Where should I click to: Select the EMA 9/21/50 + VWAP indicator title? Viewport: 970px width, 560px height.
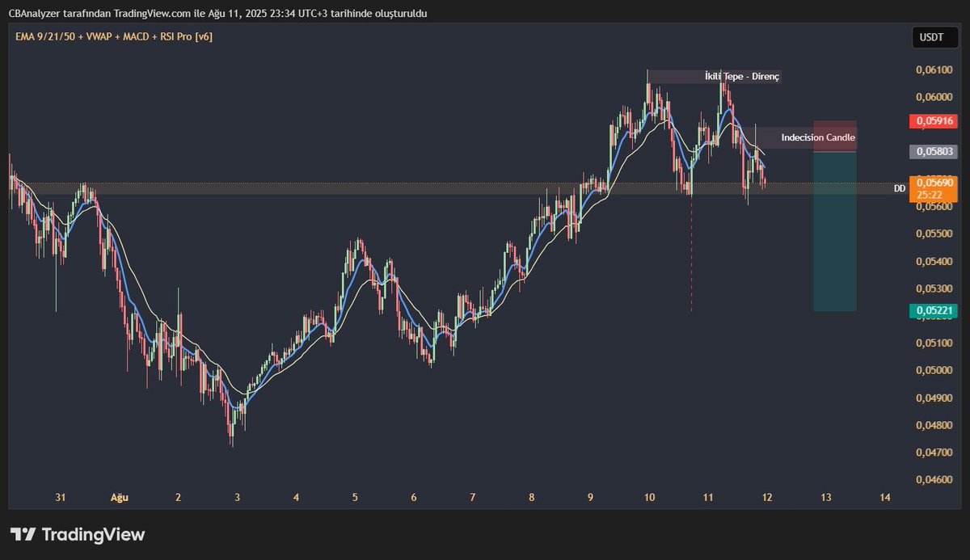(112, 36)
